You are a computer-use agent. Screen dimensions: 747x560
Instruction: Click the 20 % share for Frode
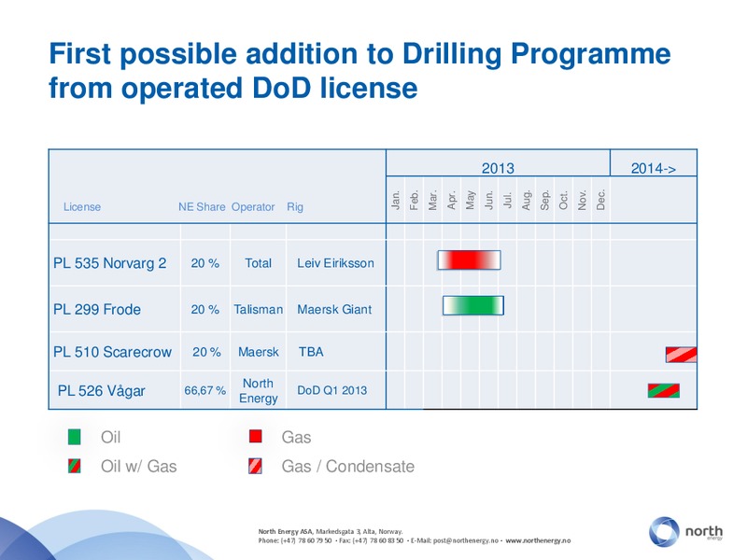pyautogui.click(x=204, y=310)
